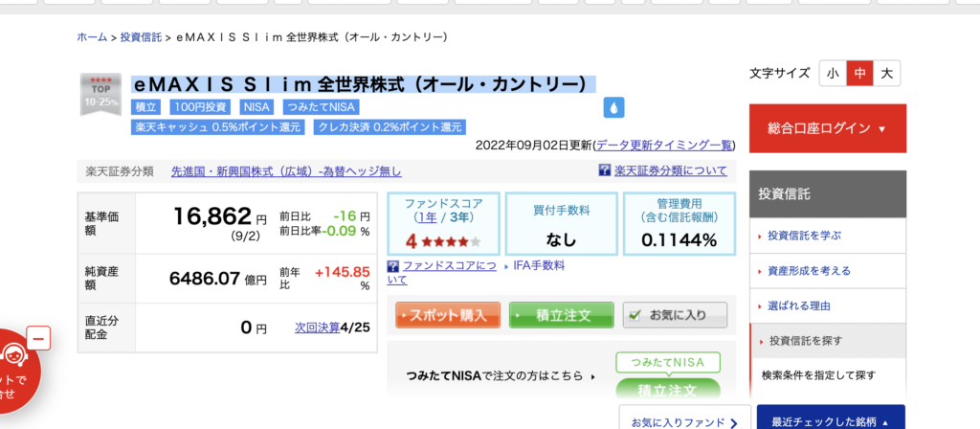
Task: Click the 積立 tag
Action: 146,107
